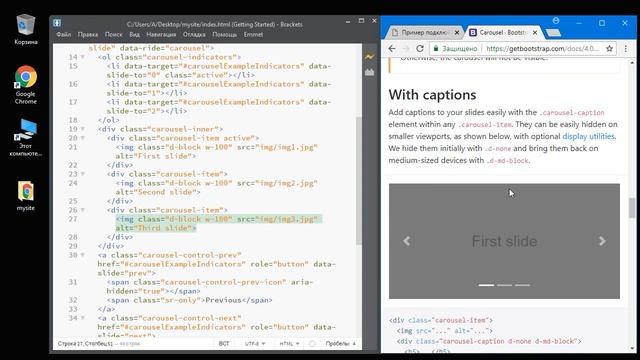640x360 pixels.
Task: Open a new Chrome tab
Action: (553, 33)
